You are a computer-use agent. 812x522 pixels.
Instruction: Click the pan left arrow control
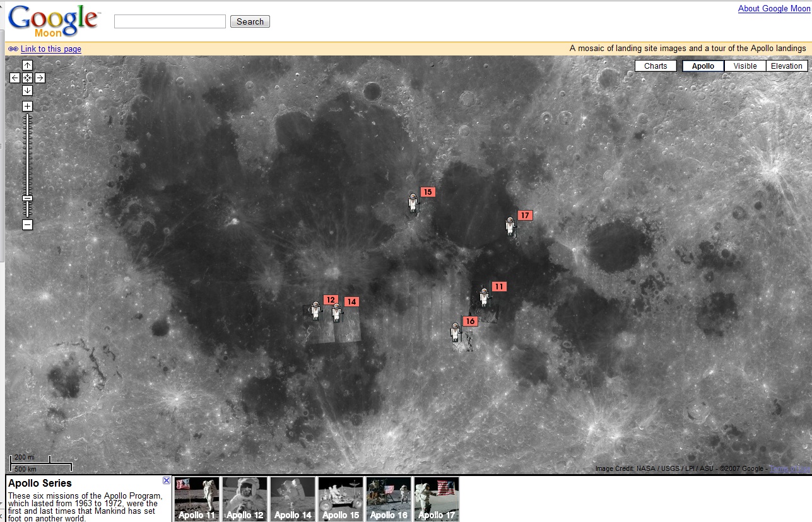coord(14,78)
